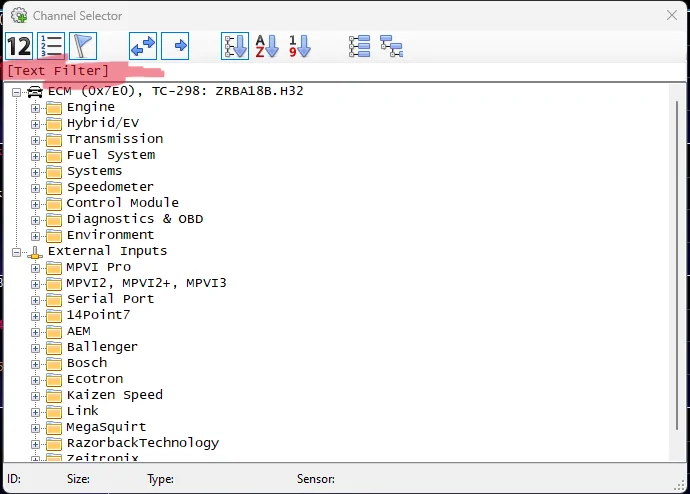Expand the Hybrid/EV folder
This screenshot has width=690, height=494.
[35, 124]
